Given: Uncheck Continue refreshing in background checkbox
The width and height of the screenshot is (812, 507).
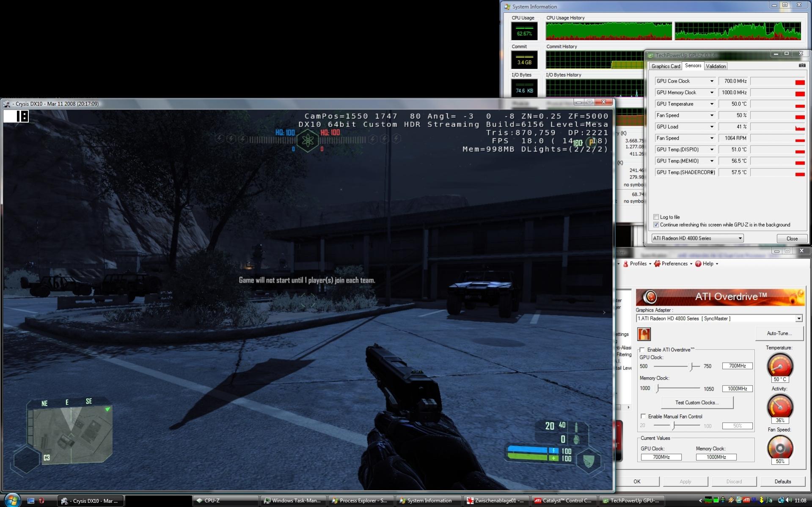Looking at the screenshot, I should [656, 225].
